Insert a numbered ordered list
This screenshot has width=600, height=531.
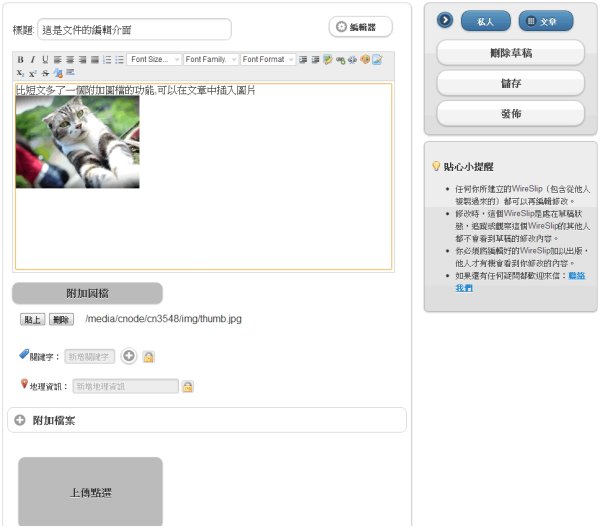point(107,60)
